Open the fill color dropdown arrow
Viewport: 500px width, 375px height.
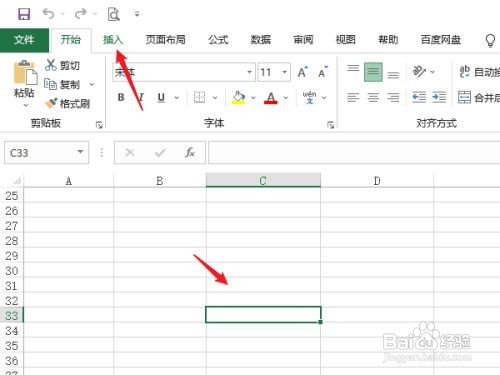(x=253, y=98)
